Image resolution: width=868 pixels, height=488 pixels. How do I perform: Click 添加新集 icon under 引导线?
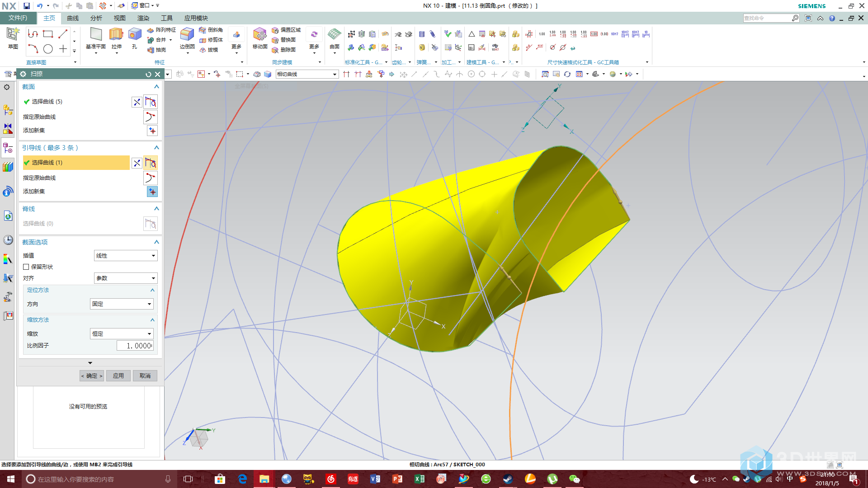pyautogui.click(x=152, y=192)
